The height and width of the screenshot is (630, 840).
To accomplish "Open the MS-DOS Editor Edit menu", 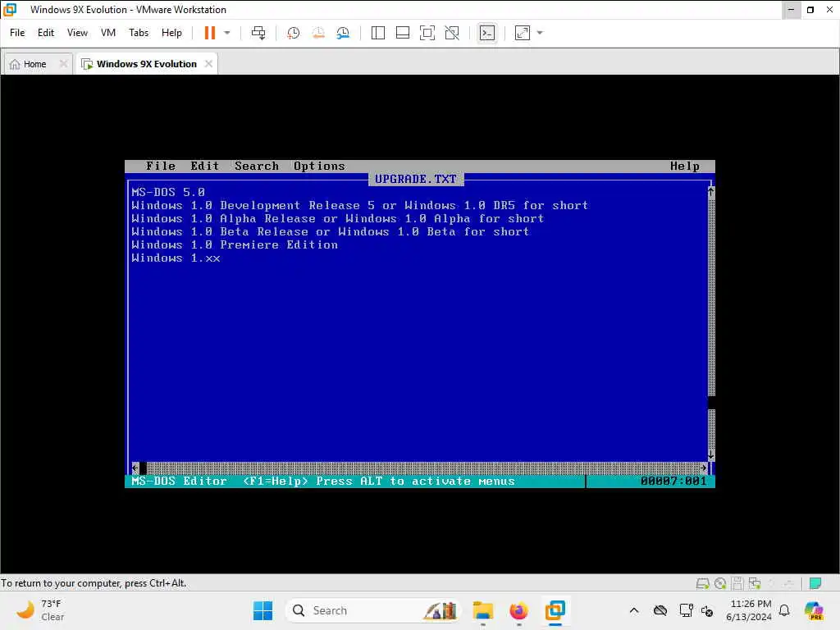I will coord(204,166).
